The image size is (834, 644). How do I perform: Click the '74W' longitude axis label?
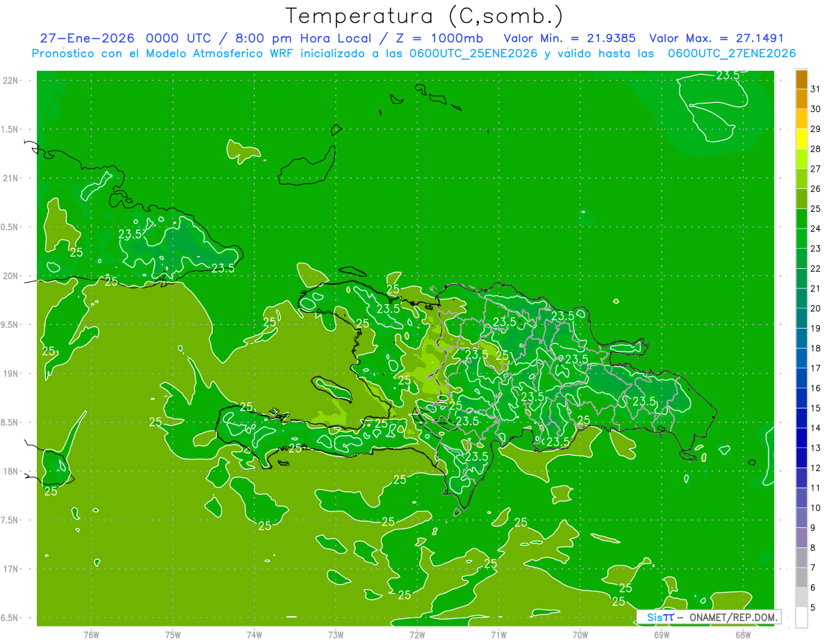tap(254, 634)
